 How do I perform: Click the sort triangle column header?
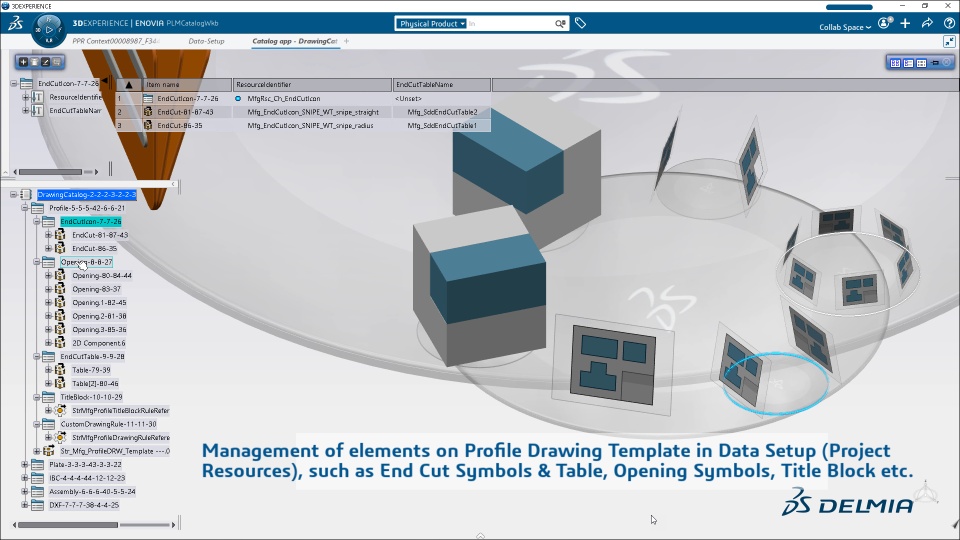(129, 84)
